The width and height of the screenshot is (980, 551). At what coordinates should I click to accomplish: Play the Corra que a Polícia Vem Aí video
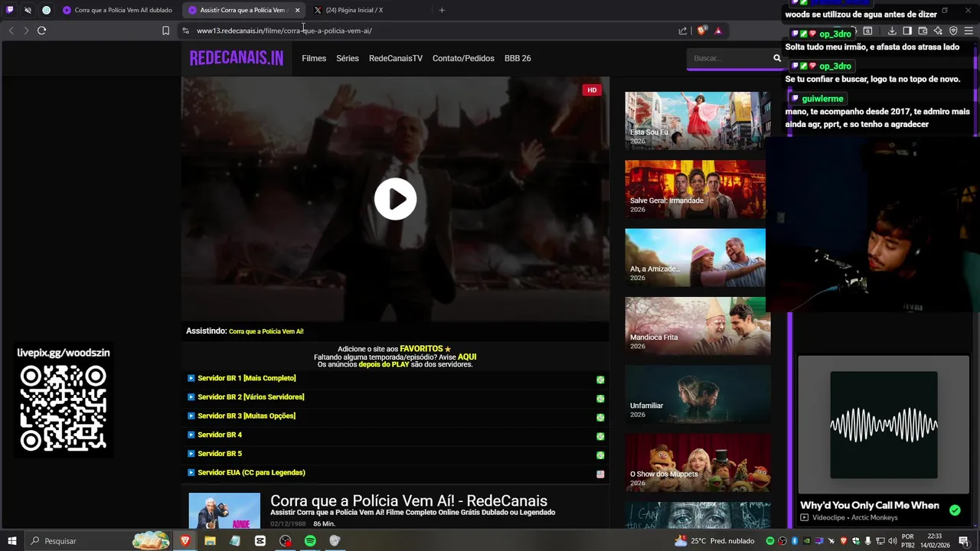(x=395, y=199)
